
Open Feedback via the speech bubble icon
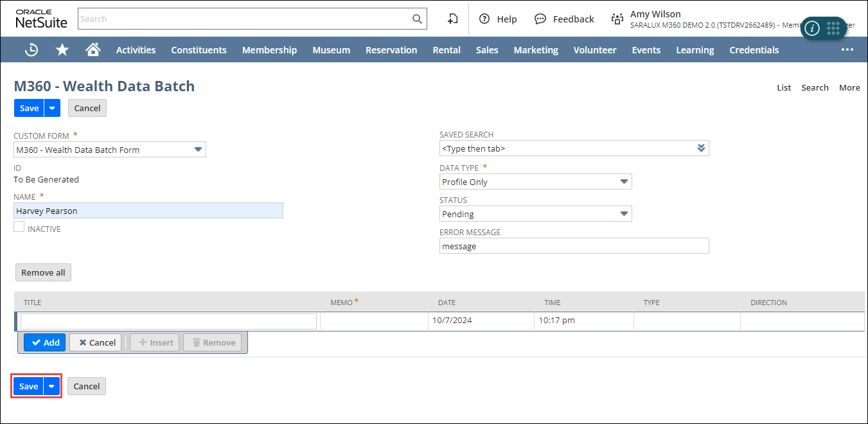click(540, 19)
